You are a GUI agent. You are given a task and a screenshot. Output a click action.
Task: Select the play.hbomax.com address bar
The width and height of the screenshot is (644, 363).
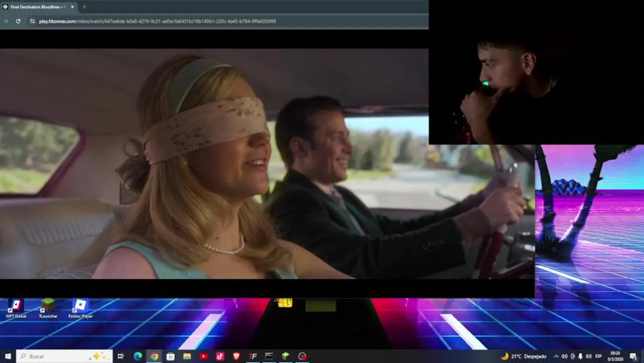[227, 21]
